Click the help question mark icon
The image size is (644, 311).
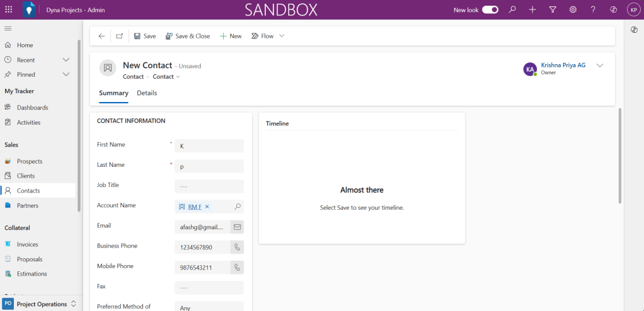point(593,9)
